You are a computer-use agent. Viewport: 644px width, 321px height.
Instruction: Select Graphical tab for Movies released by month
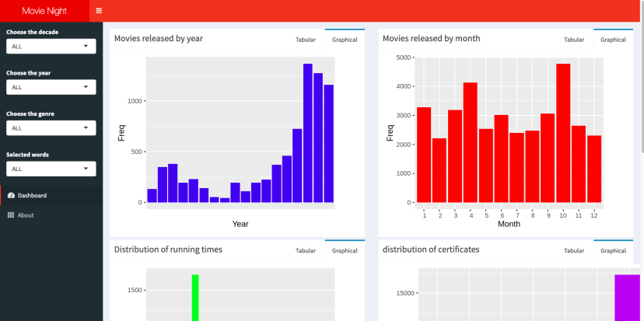(613, 40)
